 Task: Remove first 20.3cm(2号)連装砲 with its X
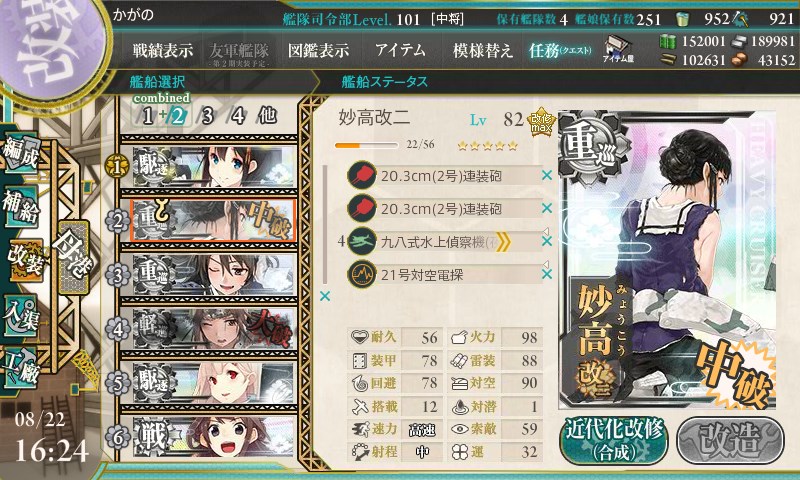tap(547, 175)
